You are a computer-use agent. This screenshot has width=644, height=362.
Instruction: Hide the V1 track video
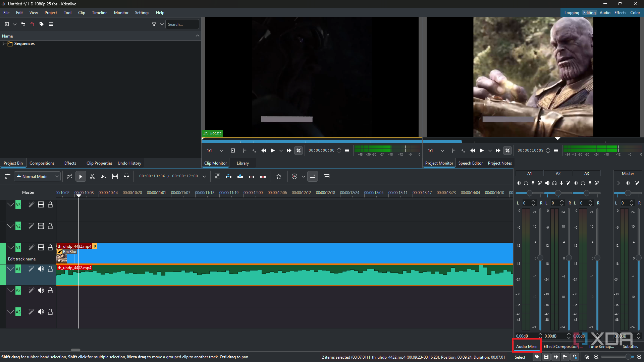(x=41, y=247)
